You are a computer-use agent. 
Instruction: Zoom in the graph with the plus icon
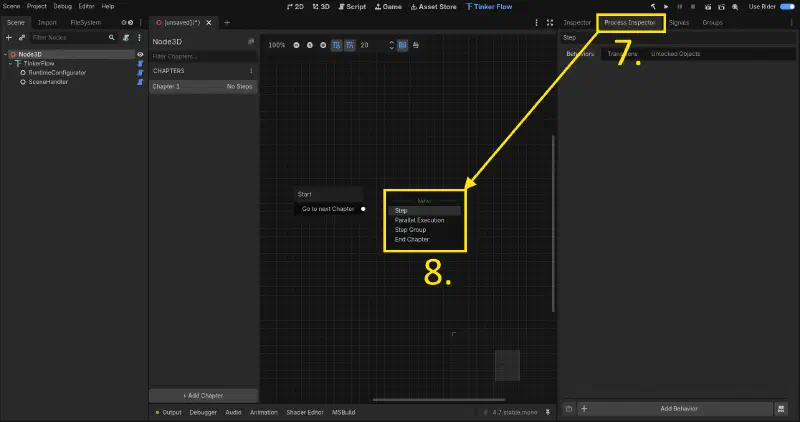[323, 45]
